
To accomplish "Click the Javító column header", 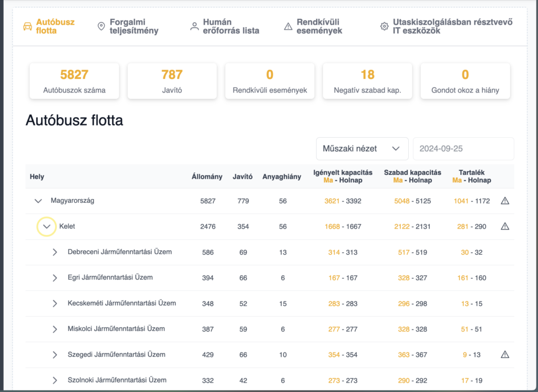I will pyautogui.click(x=243, y=177).
